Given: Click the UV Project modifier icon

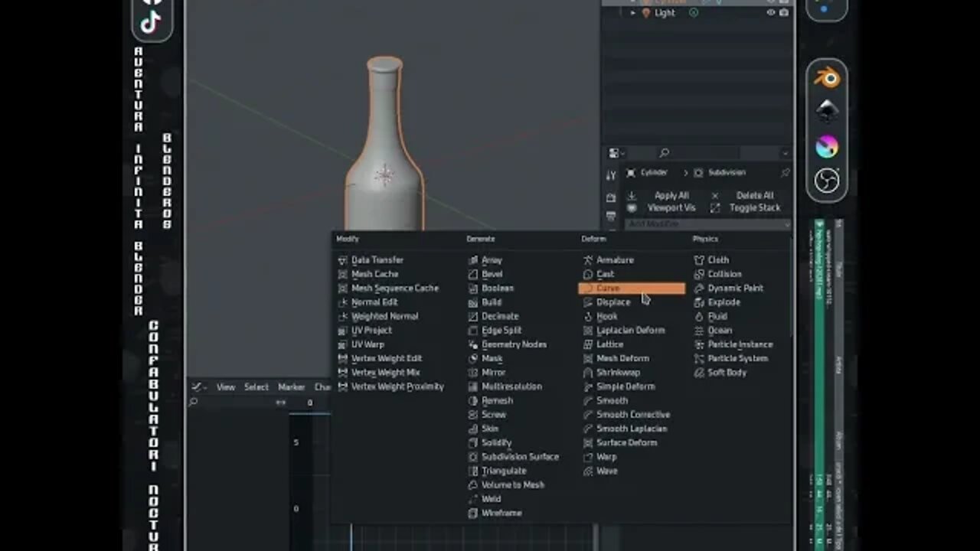Looking at the screenshot, I should tap(342, 331).
